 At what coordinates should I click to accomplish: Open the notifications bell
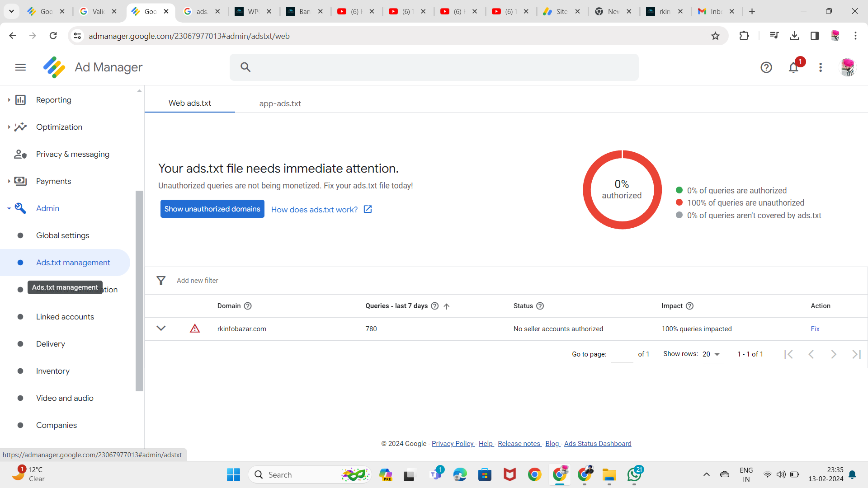pos(793,67)
